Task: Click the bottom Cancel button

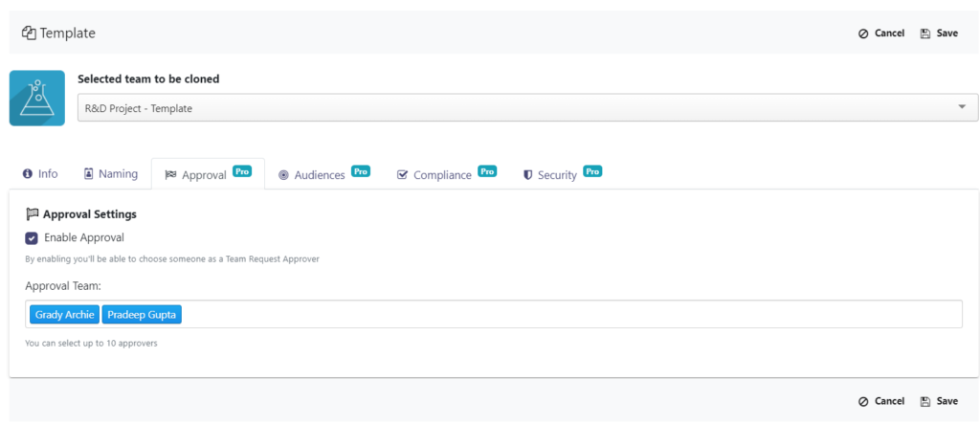Action: [881, 401]
